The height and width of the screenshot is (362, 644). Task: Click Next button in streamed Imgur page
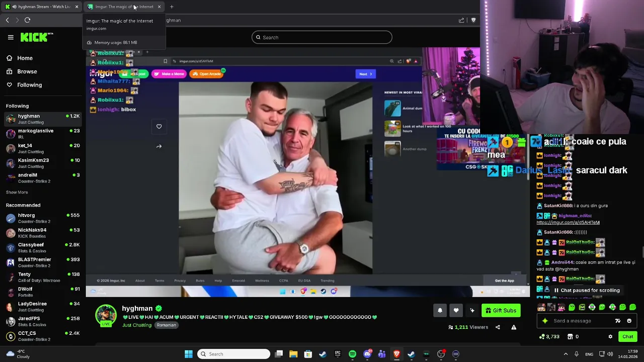365,74
